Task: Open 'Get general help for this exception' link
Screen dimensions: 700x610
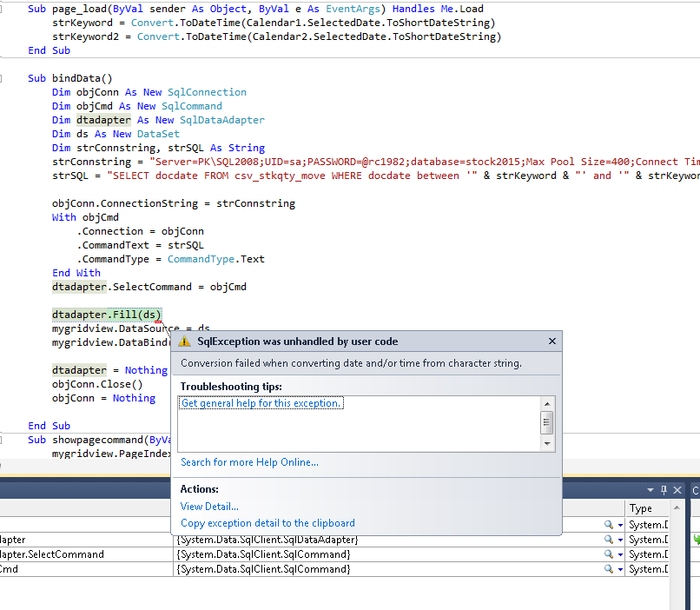Action: coord(261,403)
